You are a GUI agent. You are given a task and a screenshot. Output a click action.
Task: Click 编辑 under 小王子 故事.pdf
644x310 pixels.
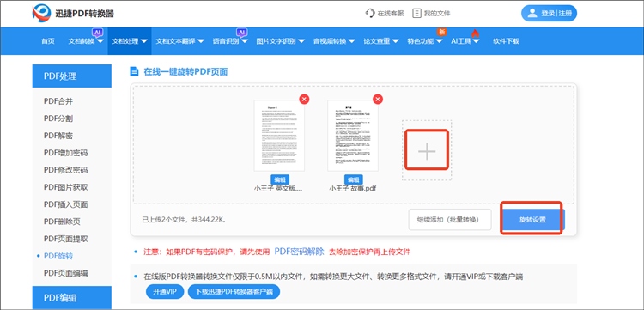coord(353,179)
